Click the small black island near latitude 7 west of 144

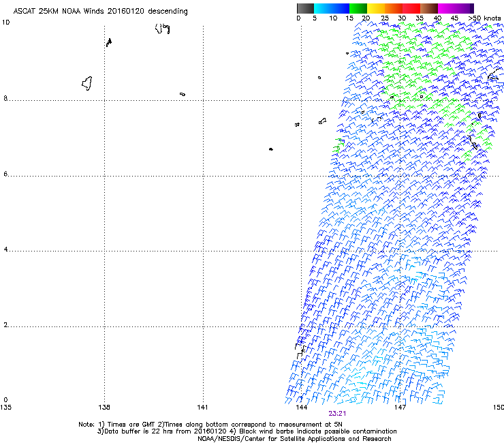tap(271, 149)
